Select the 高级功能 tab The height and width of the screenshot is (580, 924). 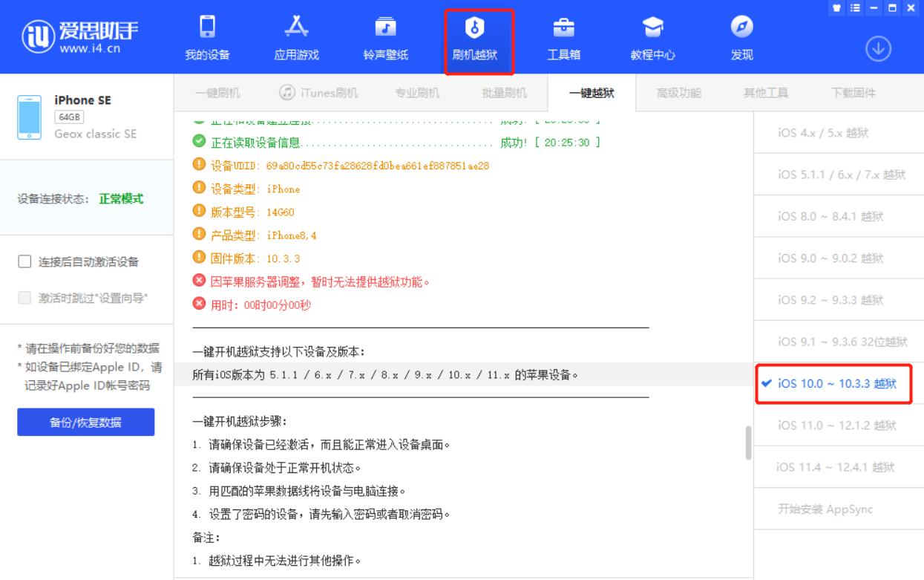pyautogui.click(x=676, y=92)
